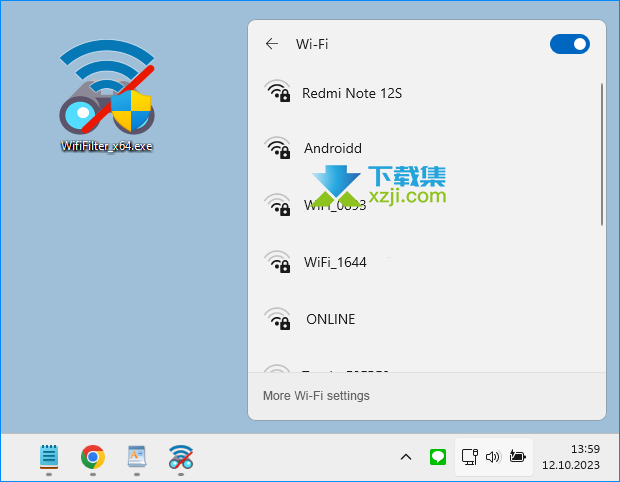Go back using the Wi-Fi panel arrow
The height and width of the screenshot is (482, 620).
(272, 43)
